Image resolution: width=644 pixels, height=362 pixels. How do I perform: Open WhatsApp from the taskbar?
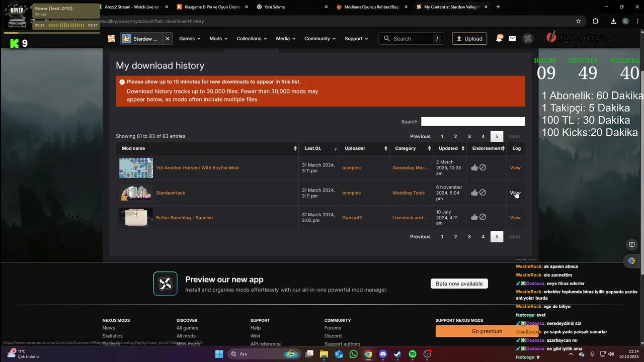click(x=353, y=354)
